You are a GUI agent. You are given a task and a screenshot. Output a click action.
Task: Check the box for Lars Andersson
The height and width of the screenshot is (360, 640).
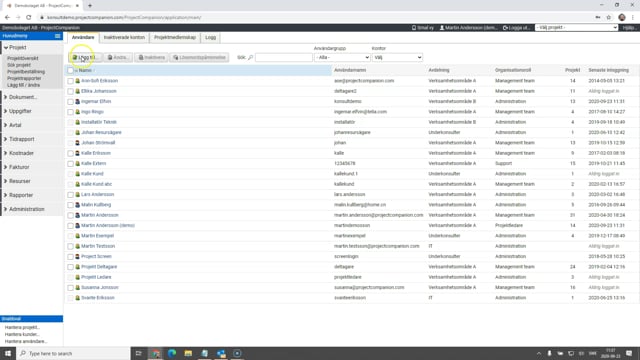70,194
